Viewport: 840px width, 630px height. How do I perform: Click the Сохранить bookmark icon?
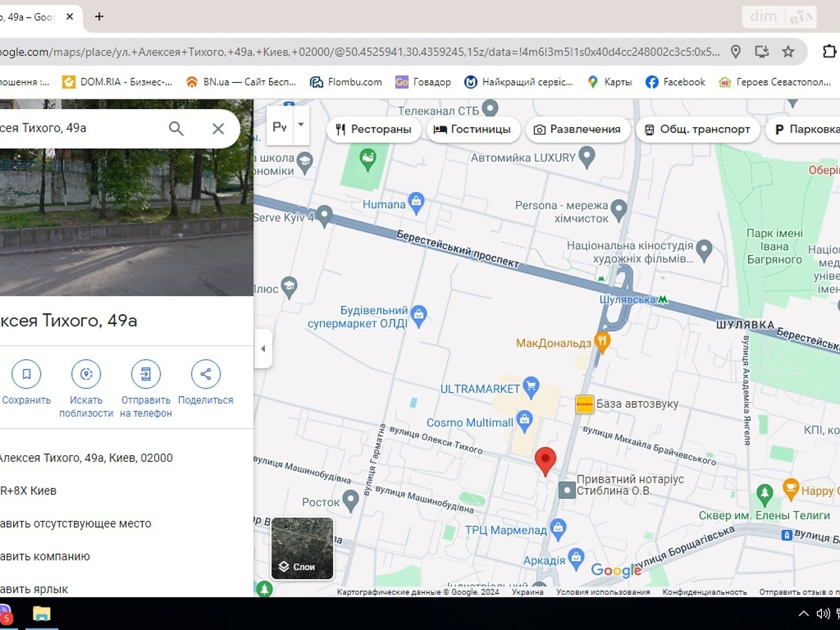26,374
